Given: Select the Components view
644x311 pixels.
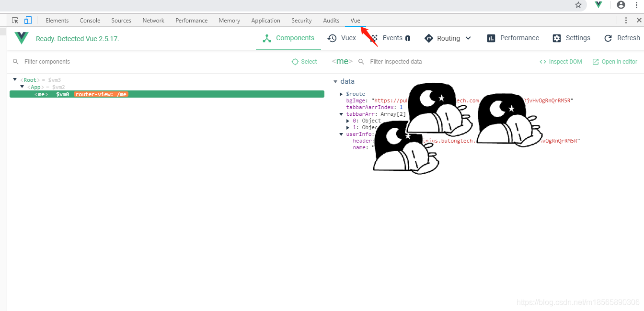Looking at the screenshot, I should pos(288,38).
